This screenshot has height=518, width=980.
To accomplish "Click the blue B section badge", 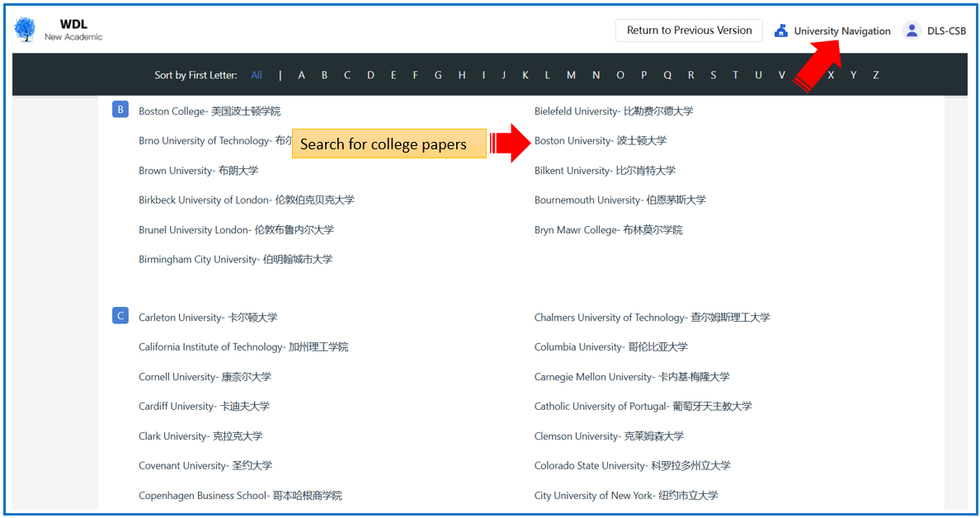I will click(x=120, y=110).
